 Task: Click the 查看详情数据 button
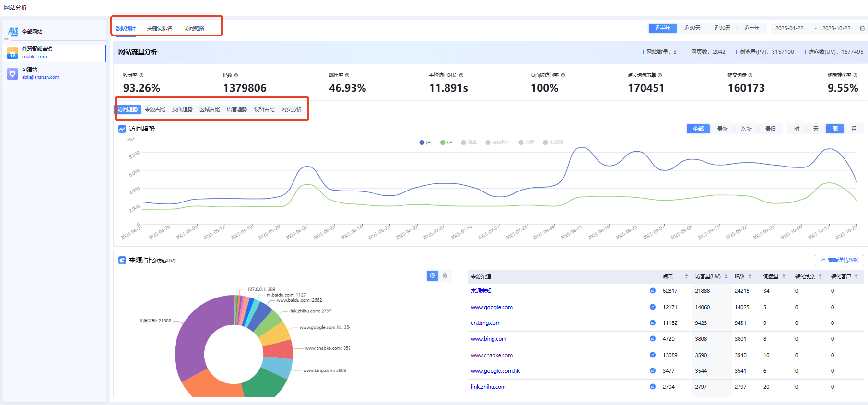pos(839,260)
